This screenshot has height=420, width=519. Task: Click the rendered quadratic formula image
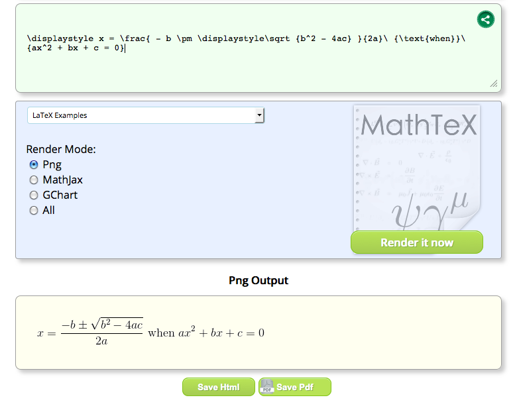151,332
